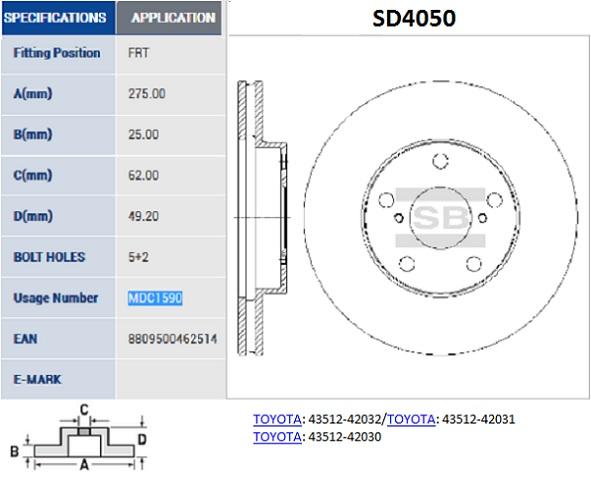This screenshot has height=481, width=591.
Task: Select OE number 43512-42032
Action: [x=345, y=419]
